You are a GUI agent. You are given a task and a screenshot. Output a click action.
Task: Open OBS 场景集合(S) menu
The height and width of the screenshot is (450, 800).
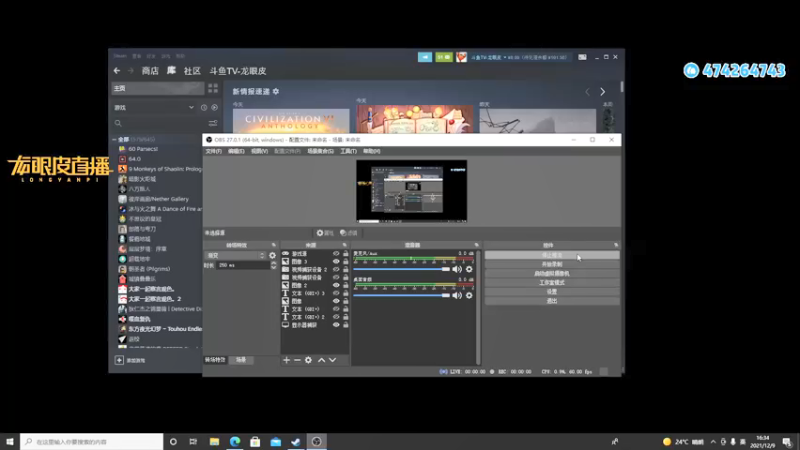(320, 152)
